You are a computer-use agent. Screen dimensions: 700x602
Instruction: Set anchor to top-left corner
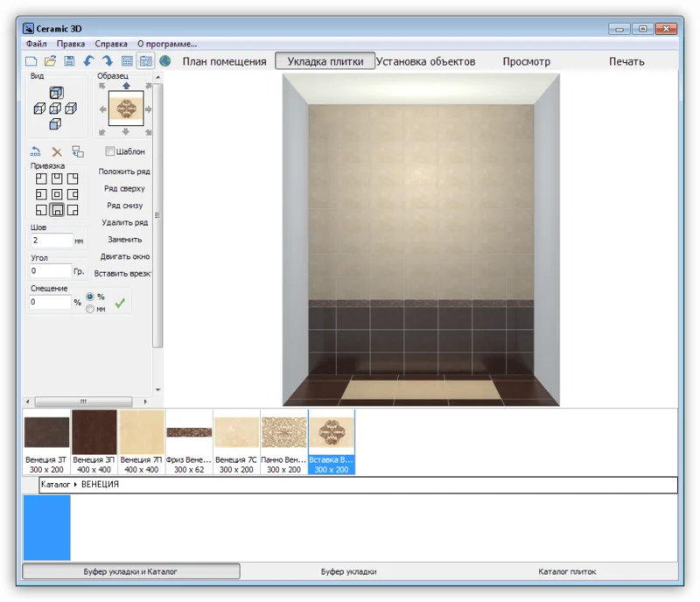41,179
